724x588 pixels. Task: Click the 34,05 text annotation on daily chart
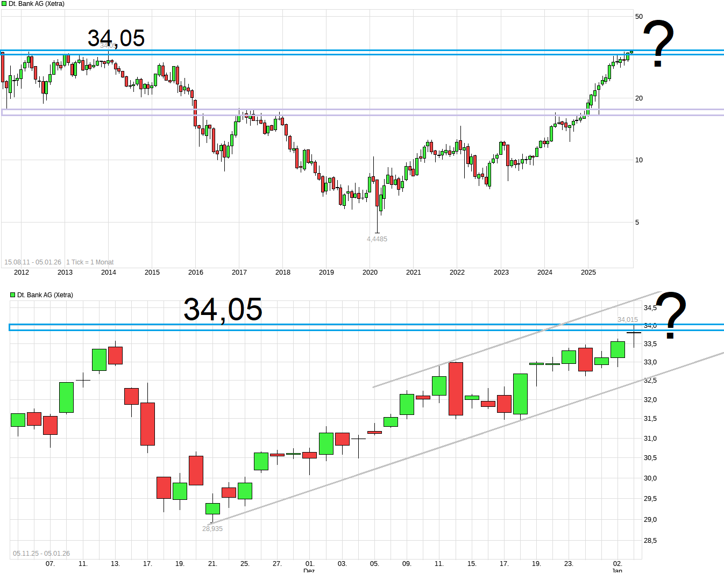point(223,310)
